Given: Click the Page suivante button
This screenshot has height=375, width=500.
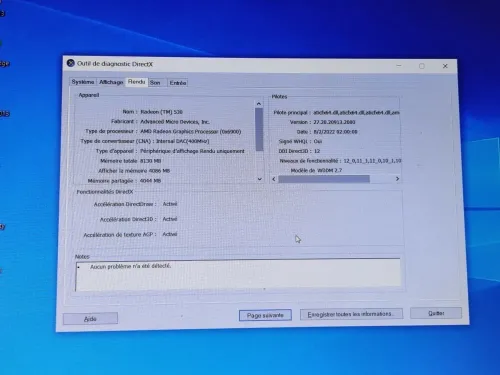Looking at the screenshot, I should click(265, 315).
